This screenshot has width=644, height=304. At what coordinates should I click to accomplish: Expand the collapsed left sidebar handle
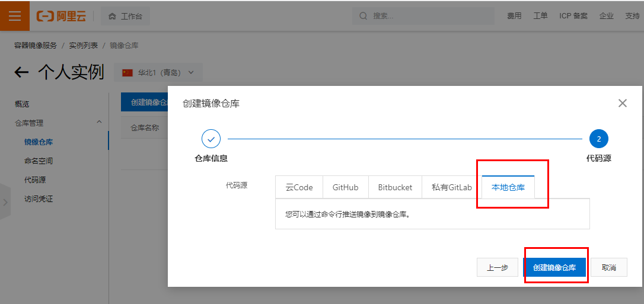click(5, 201)
